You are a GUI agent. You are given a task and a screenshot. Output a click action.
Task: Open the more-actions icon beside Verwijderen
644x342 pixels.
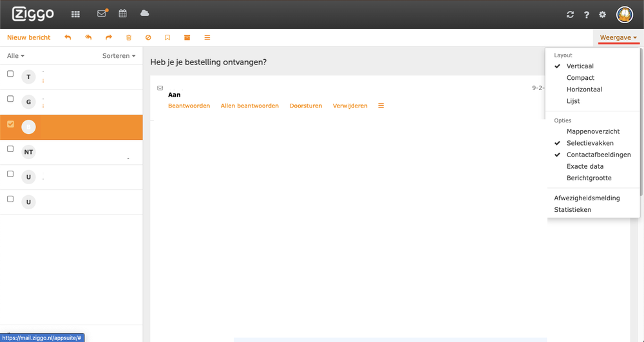pyautogui.click(x=381, y=106)
